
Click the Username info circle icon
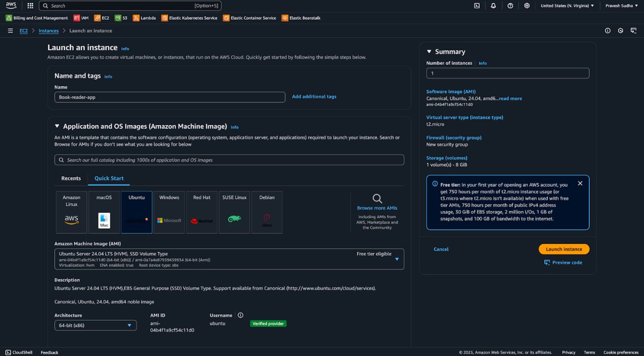tap(241, 315)
